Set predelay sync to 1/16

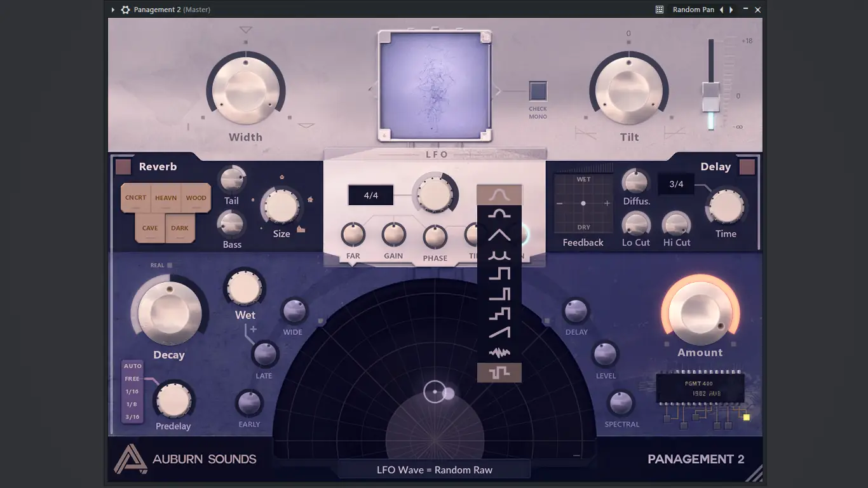click(132, 391)
